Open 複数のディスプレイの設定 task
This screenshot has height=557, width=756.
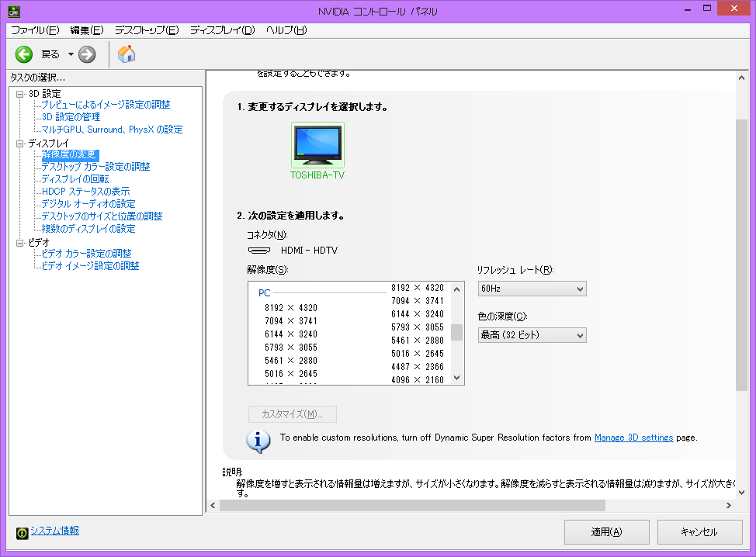88,229
